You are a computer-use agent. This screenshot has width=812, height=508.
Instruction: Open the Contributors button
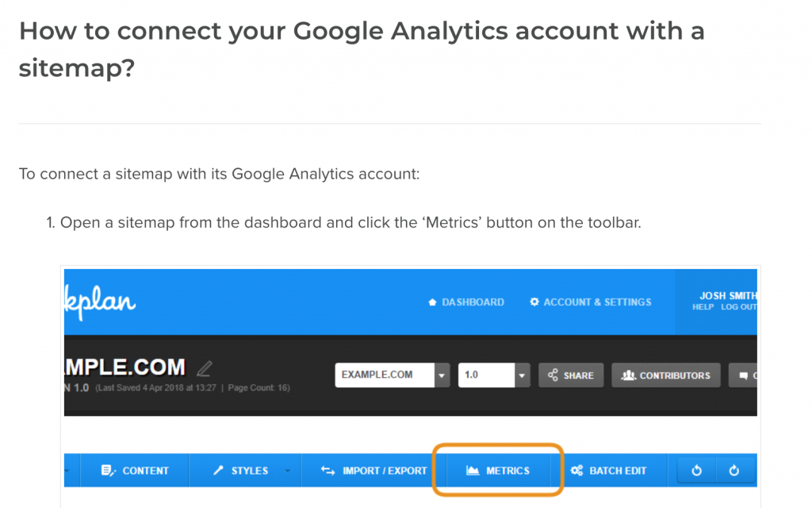click(666, 375)
